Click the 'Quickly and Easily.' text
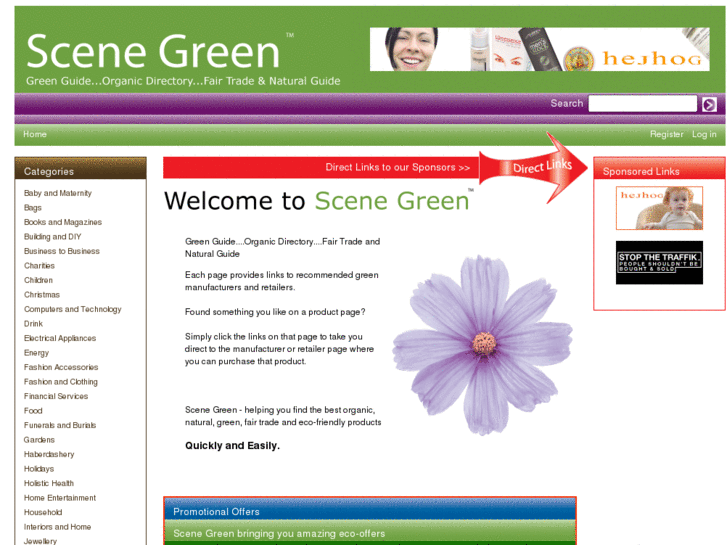Viewport: 727px width, 545px height. [232, 446]
